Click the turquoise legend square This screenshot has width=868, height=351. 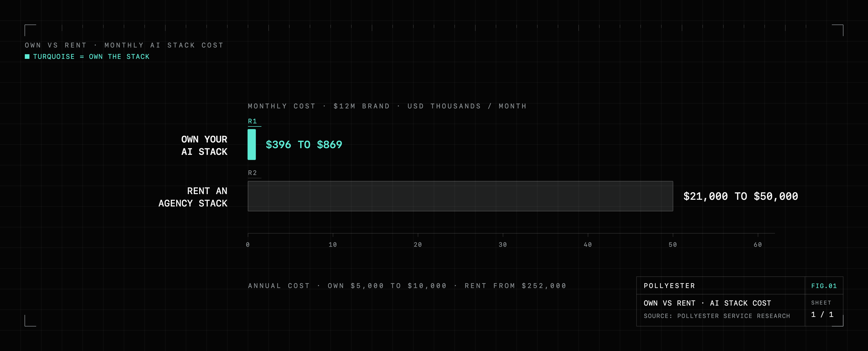point(27,57)
